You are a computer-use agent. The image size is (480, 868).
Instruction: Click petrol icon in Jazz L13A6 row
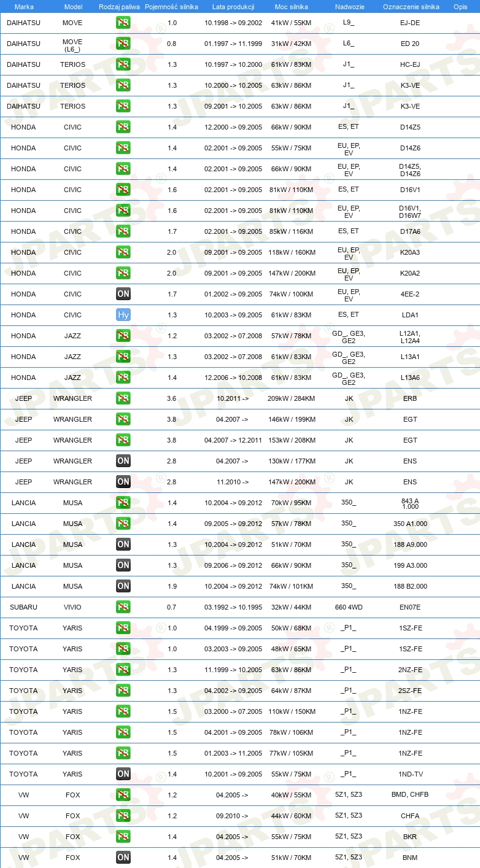coord(123,378)
